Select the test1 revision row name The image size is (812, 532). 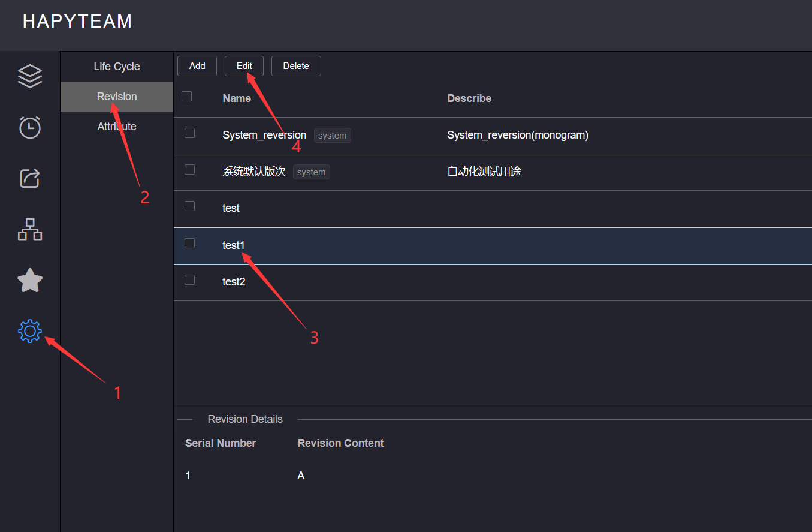point(234,245)
